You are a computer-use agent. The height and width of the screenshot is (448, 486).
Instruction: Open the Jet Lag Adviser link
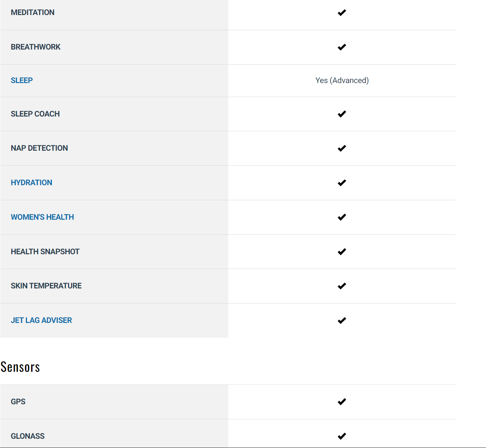(x=41, y=320)
